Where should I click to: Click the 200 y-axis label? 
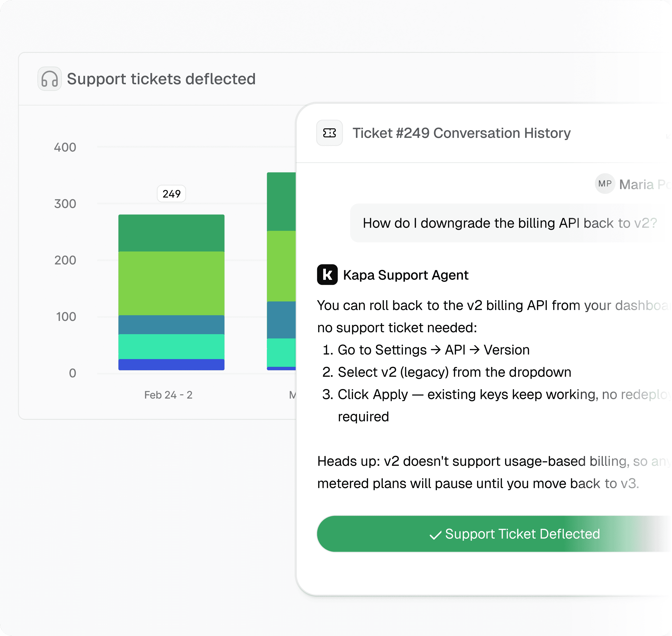point(65,260)
